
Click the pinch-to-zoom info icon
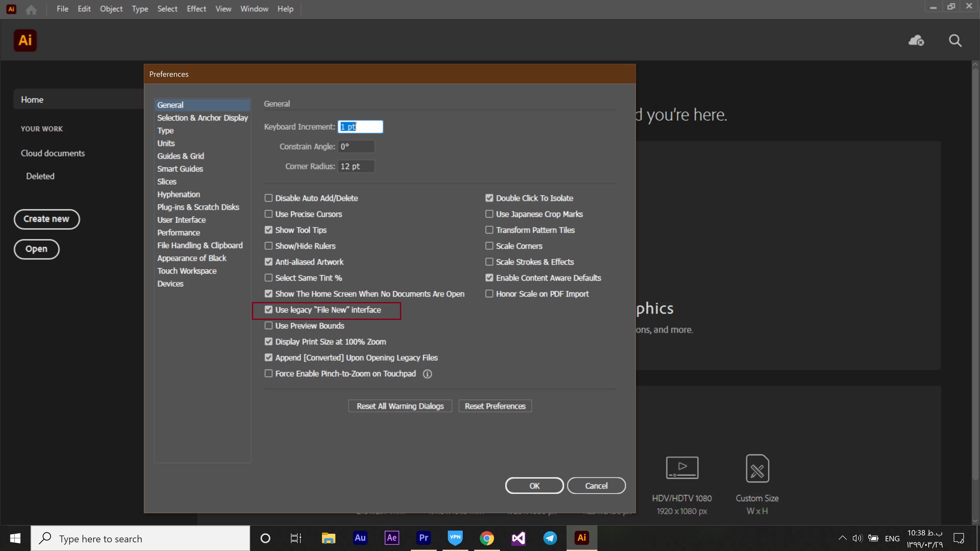(x=427, y=374)
